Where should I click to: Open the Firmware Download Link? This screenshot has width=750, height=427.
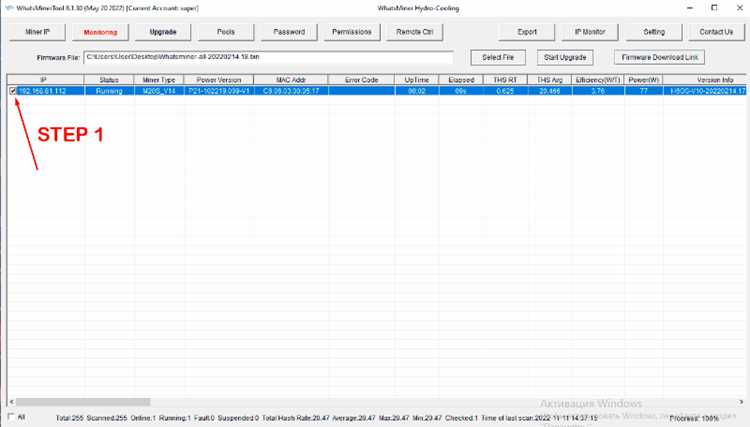[x=660, y=57]
